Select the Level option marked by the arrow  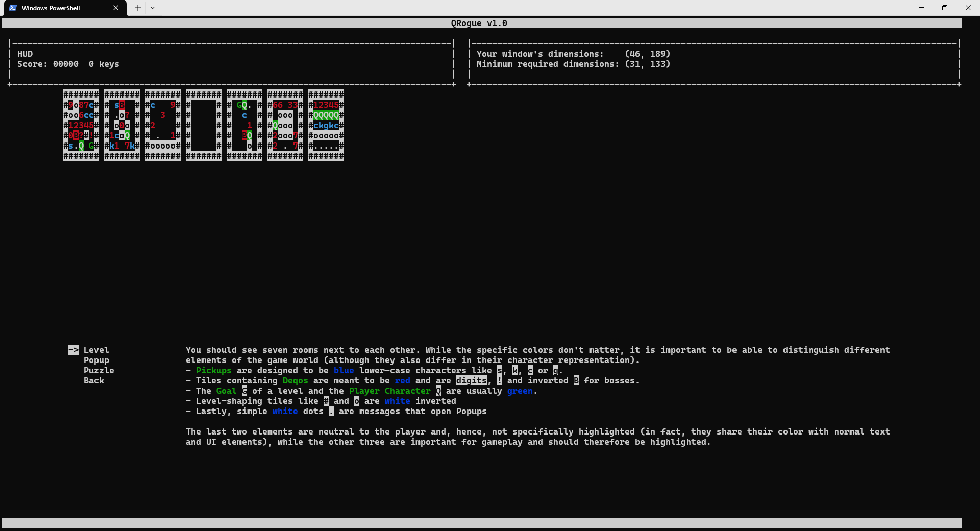click(96, 350)
